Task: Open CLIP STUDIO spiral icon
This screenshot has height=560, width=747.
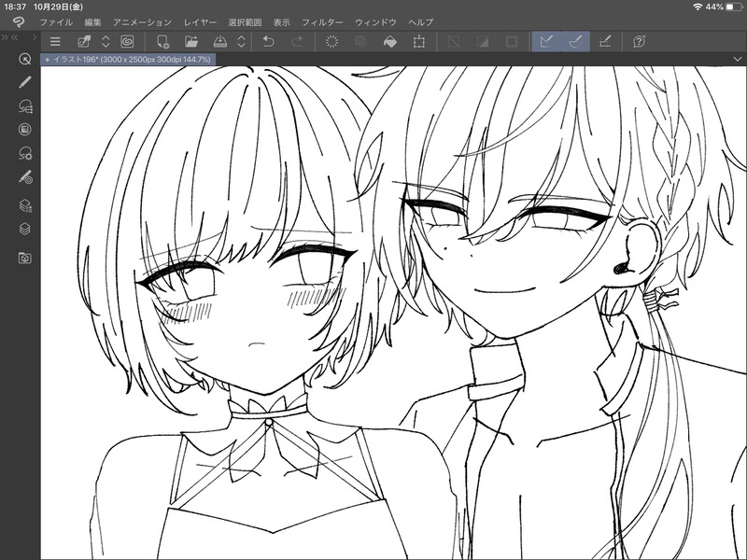Action: point(127,42)
